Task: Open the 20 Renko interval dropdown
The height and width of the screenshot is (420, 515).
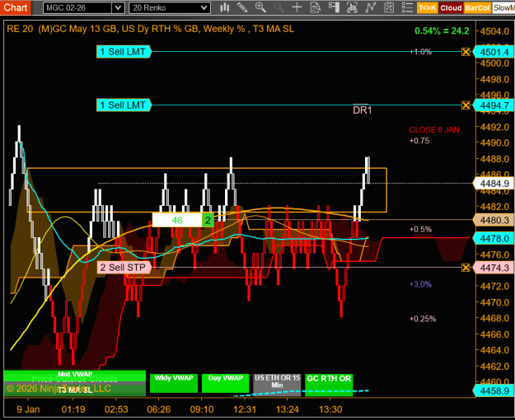Action: (x=170, y=8)
